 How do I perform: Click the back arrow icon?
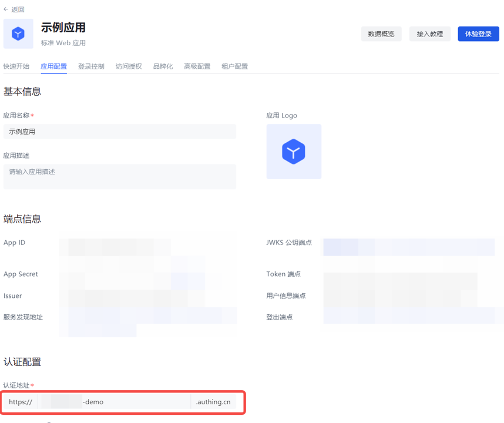pos(6,9)
